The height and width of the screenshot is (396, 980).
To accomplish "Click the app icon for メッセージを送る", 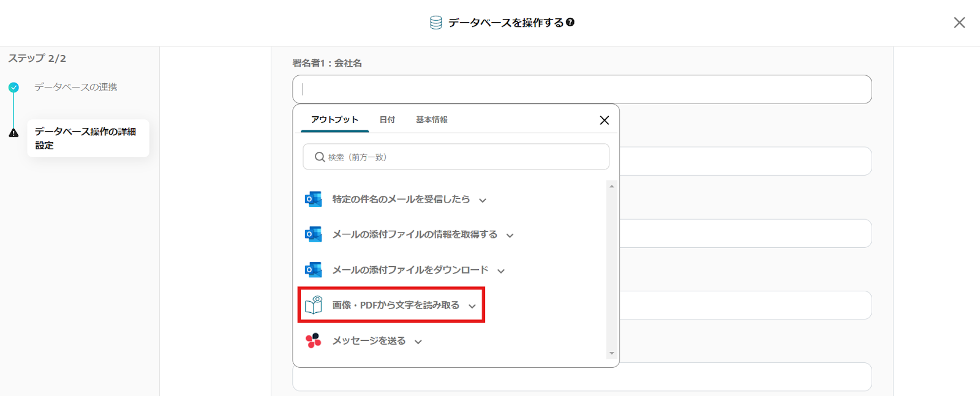I will 313,340.
